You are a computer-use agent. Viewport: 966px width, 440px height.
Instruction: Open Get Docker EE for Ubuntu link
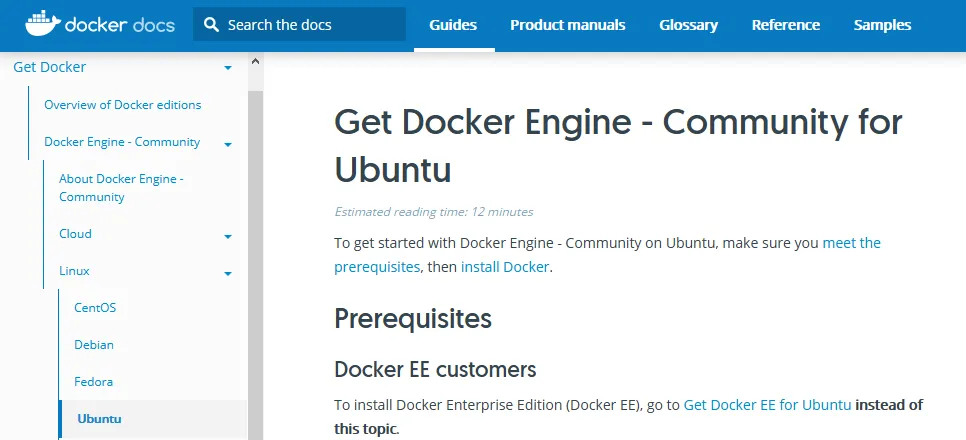coord(767,405)
